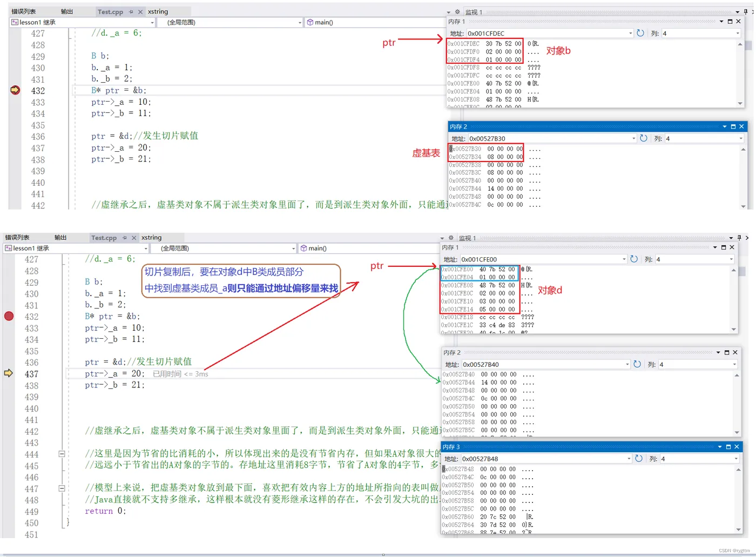The width and height of the screenshot is (756, 557).
Task: Open gear settings beside 监视 1 in lower capture
Action: (451, 238)
